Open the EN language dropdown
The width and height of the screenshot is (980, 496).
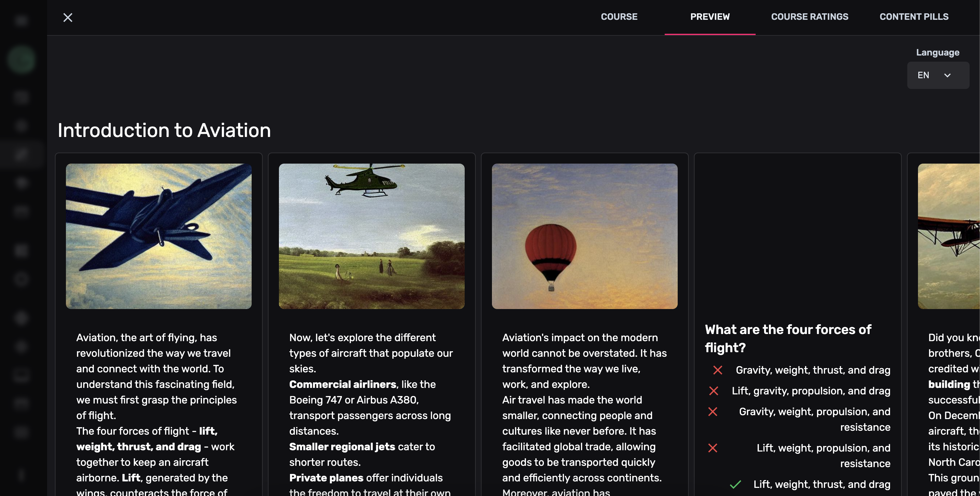(937, 75)
